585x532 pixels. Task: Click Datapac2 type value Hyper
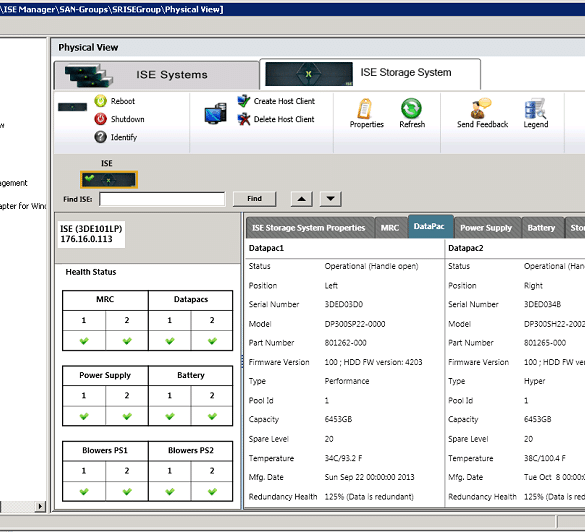point(535,381)
